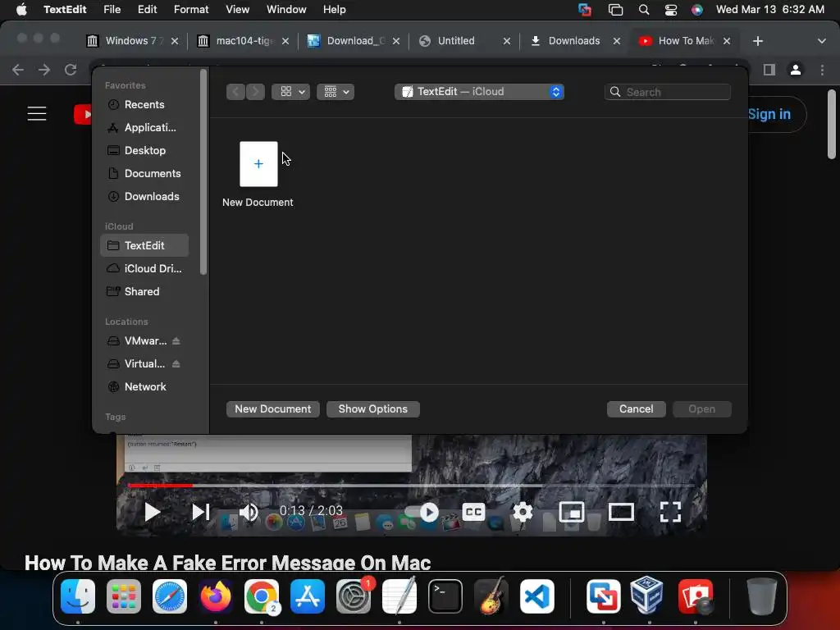
Task: Open a new browser tab
Action: 757,41
